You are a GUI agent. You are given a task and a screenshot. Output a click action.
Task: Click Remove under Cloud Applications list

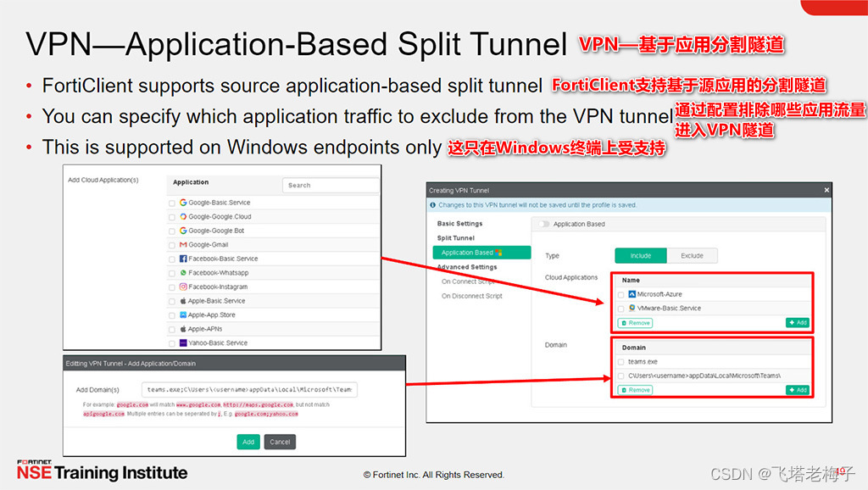point(635,323)
